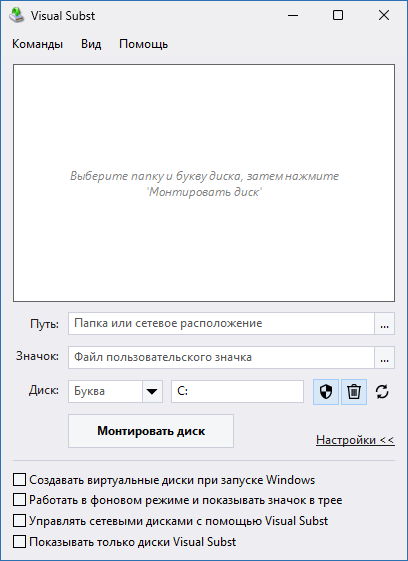Open the Помощь menu

pos(144,44)
